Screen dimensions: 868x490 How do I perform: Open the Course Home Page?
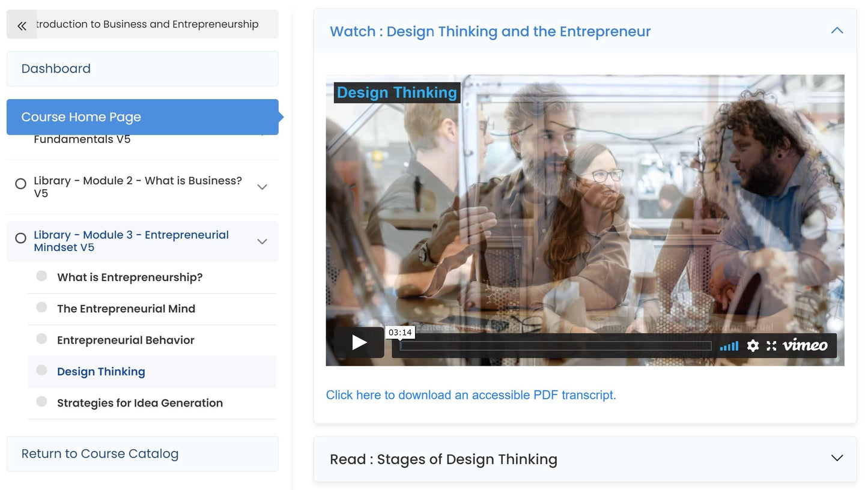coord(81,116)
